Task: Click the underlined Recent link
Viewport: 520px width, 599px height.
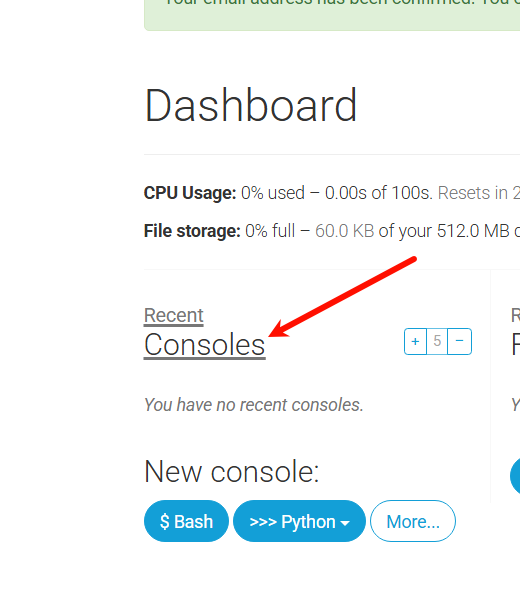Action: tap(173, 316)
